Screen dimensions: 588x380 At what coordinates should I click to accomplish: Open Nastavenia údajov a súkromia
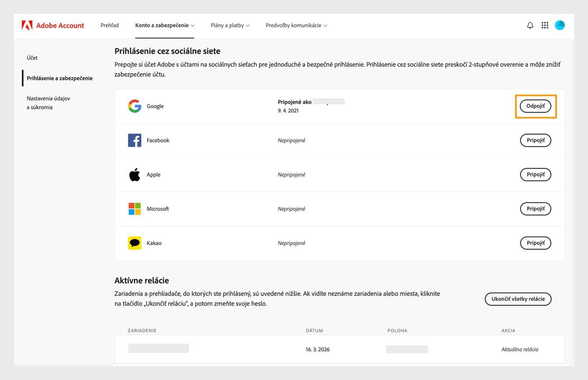48,103
